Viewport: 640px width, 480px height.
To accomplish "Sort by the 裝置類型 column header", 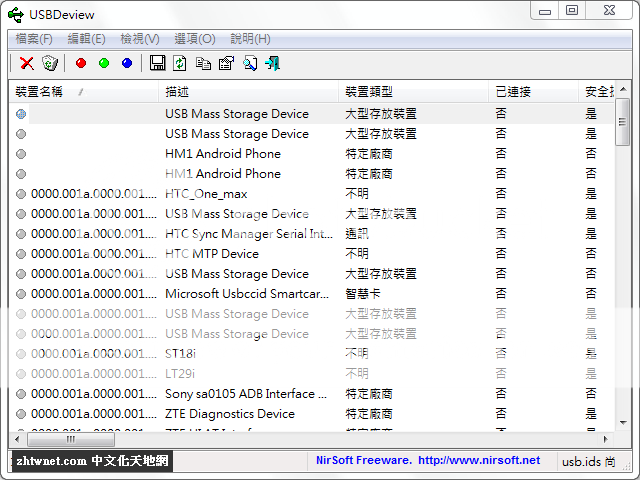I will 413,92.
